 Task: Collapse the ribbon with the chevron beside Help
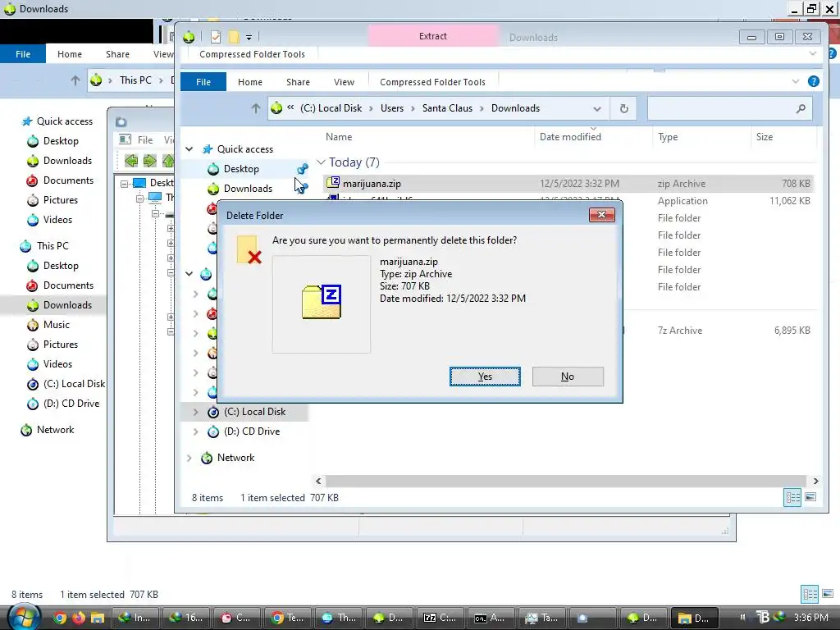(796, 81)
